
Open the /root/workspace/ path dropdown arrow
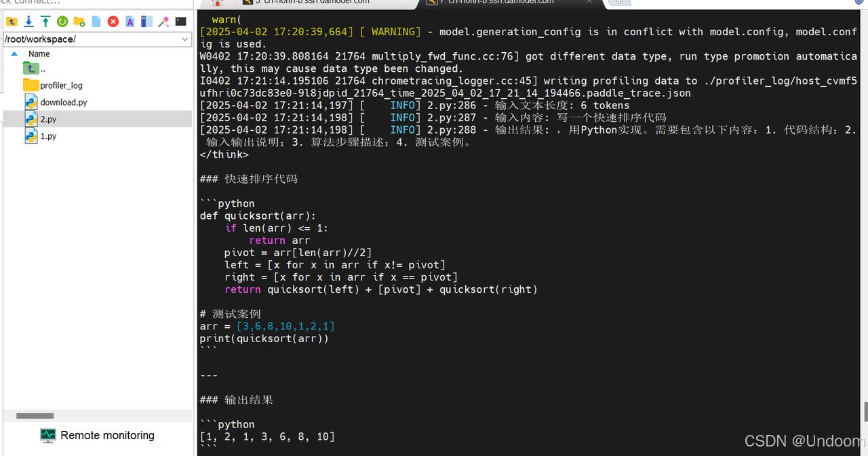(186, 39)
